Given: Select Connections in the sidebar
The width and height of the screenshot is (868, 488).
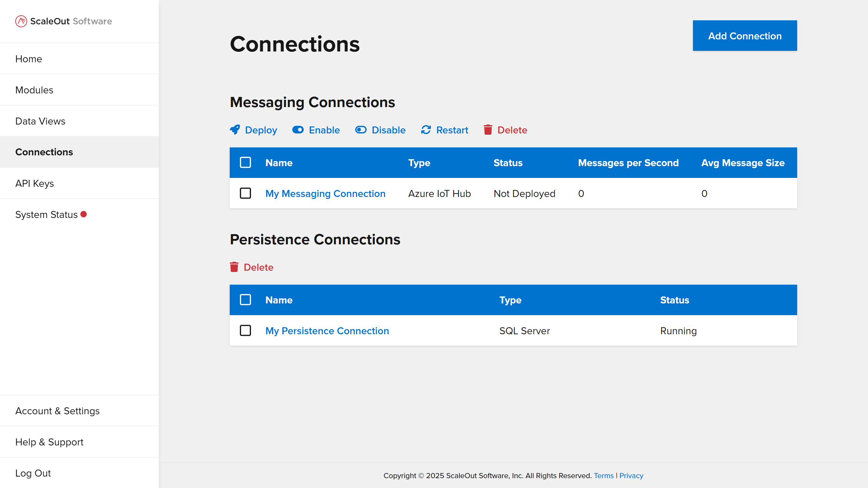Looking at the screenshot, I should click(x=79, y=152).
